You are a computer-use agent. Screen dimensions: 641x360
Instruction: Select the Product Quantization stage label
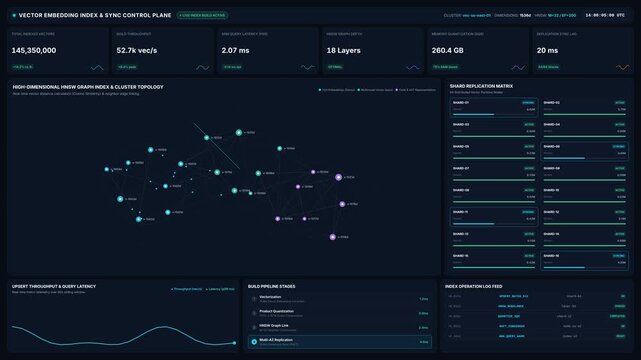click(x=276, y=311)
